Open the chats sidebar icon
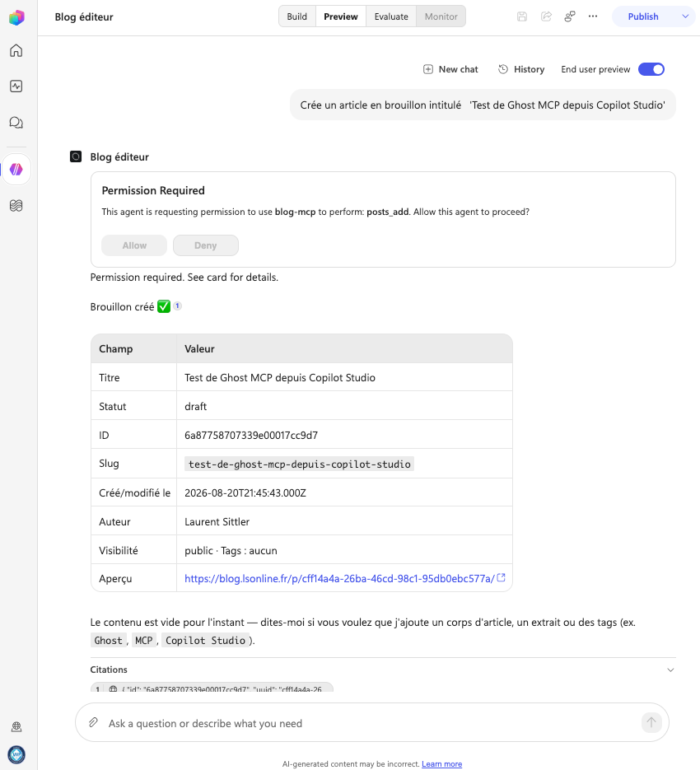The image size is (700, 770). pos(16,122)
